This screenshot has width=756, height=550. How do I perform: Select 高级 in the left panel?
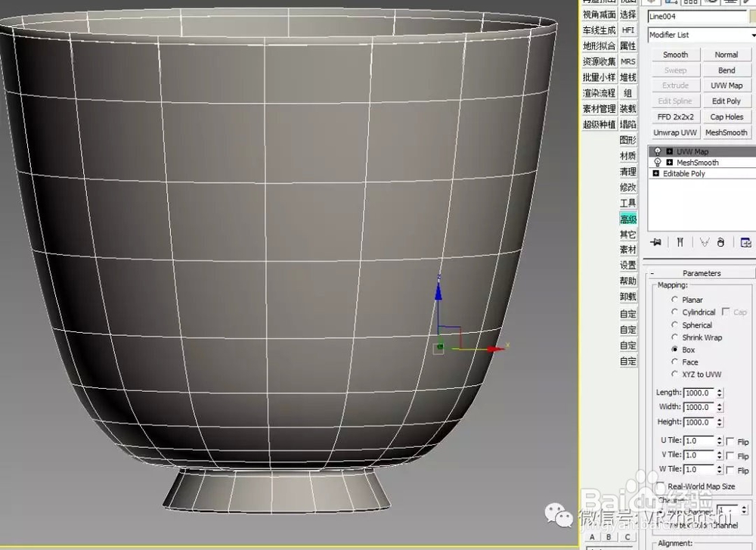(627, 219)
